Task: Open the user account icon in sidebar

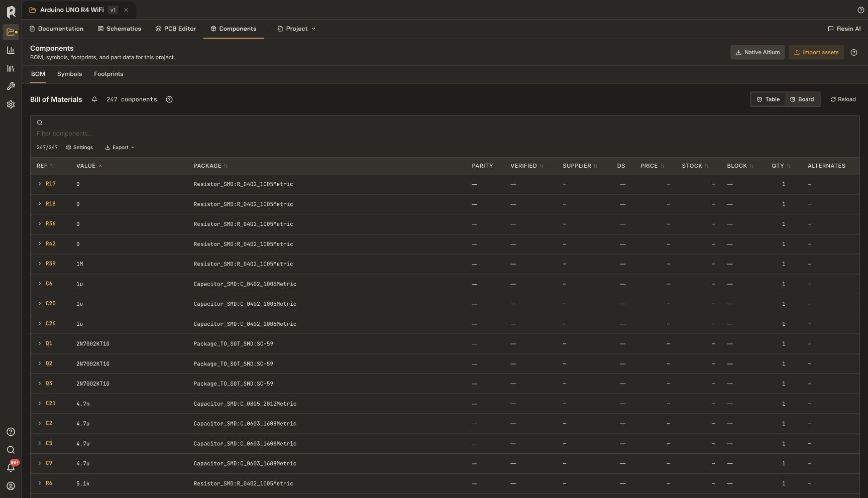Action: (11, 486)
